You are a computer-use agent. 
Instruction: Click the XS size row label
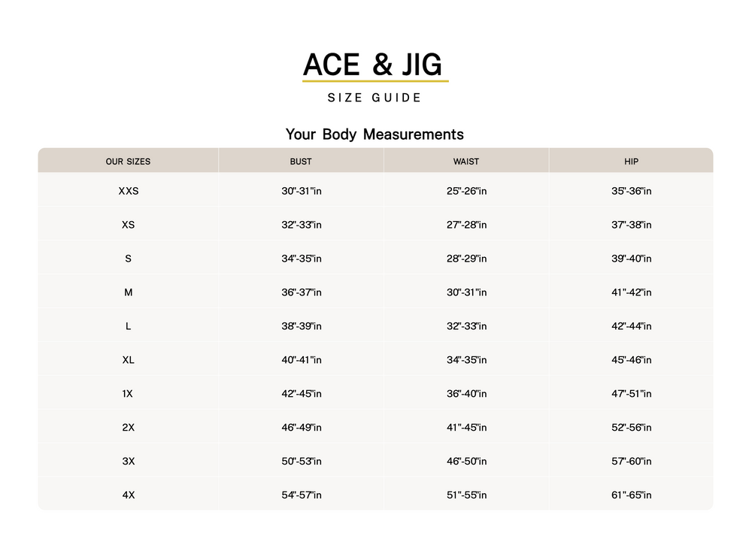[x=129, y=225]
